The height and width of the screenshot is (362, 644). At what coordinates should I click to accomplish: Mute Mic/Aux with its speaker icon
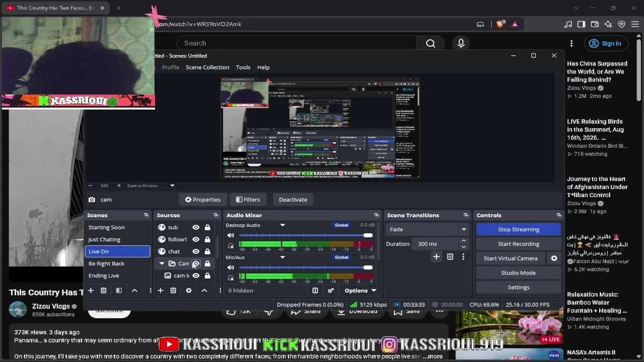click(x=230, y=267)
